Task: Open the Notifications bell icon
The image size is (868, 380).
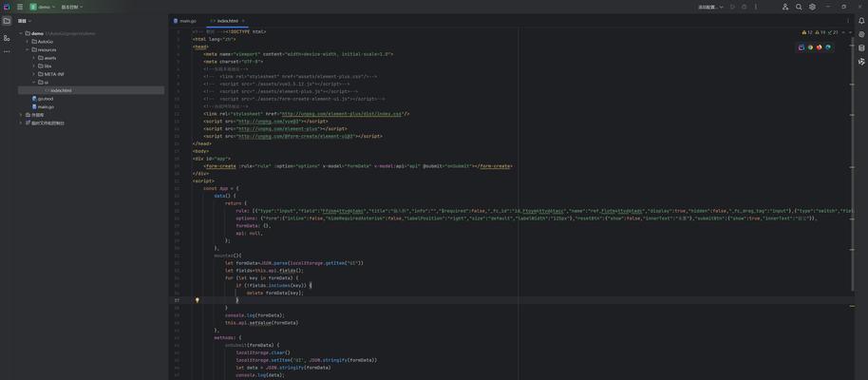Action: [x=862, y=21]
